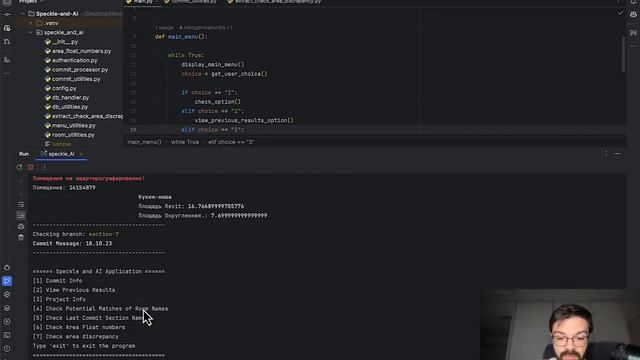640x360 pixels.
Task: Click the editor inspections checkmark widget
Action: click(x=620, y=13)
